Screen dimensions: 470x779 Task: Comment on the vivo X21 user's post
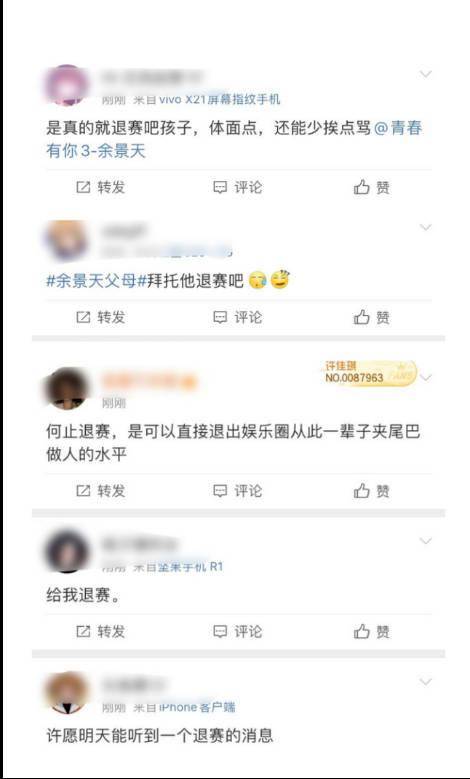coord(237,187)
